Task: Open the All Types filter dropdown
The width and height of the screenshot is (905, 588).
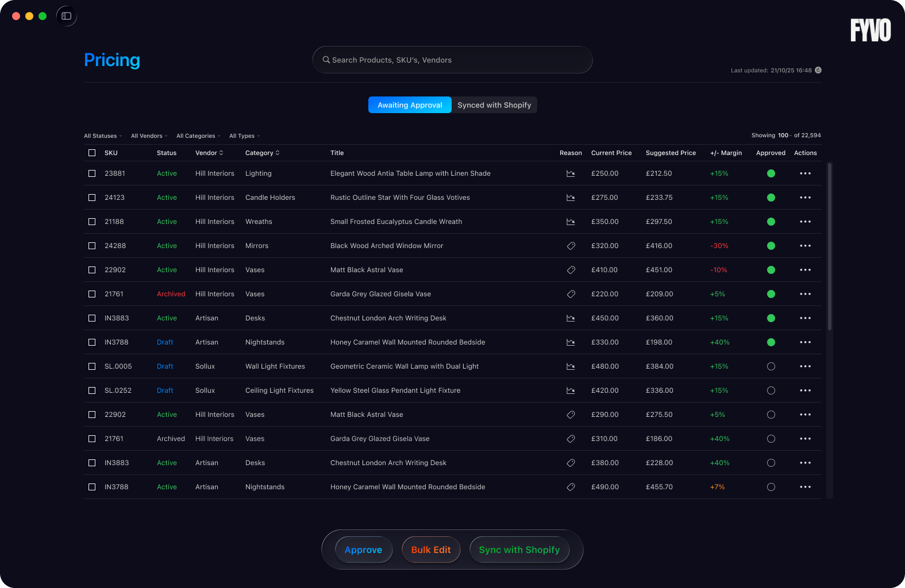Action: coord(244,136)
